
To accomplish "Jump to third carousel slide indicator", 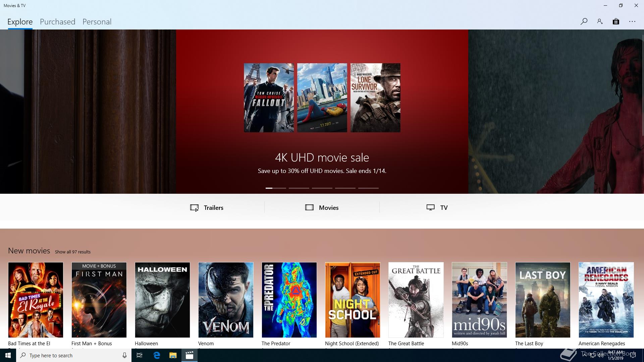I will click(x=322, y=188).
